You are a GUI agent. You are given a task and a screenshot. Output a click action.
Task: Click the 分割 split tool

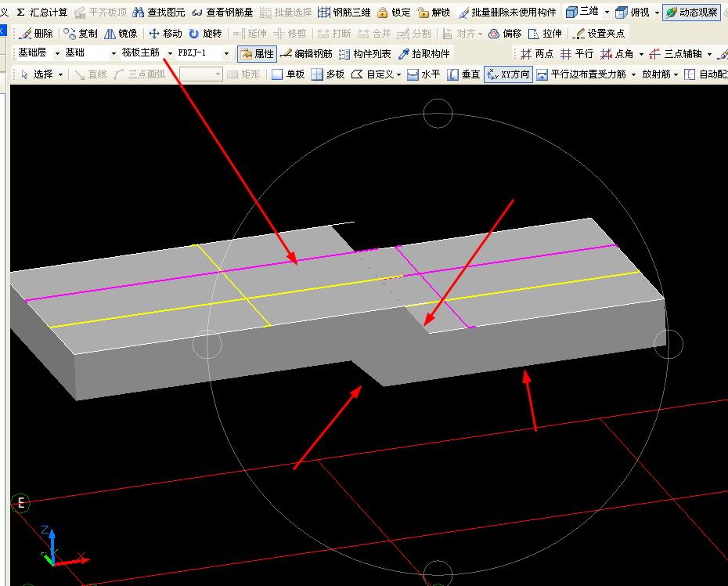pyautogui.click(x=414, y=34)
